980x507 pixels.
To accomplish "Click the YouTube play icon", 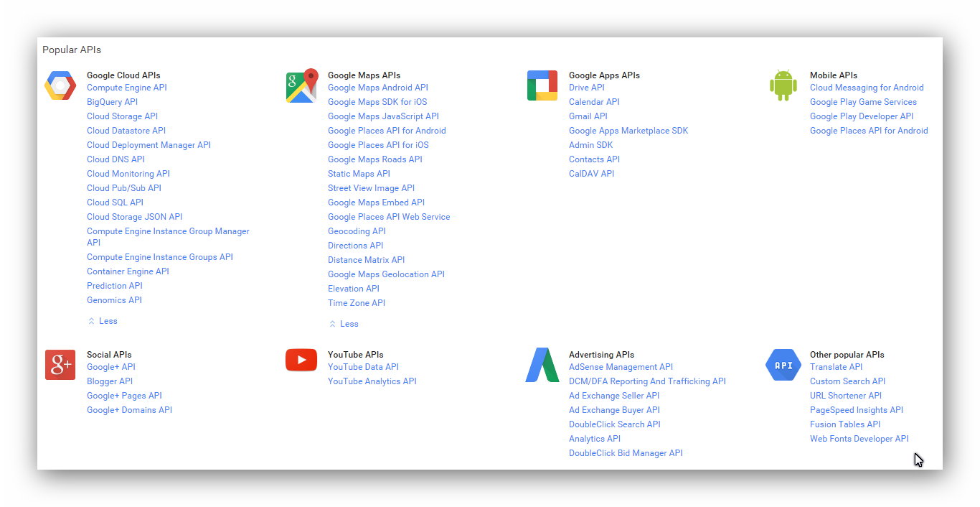I will click(301, 360).
